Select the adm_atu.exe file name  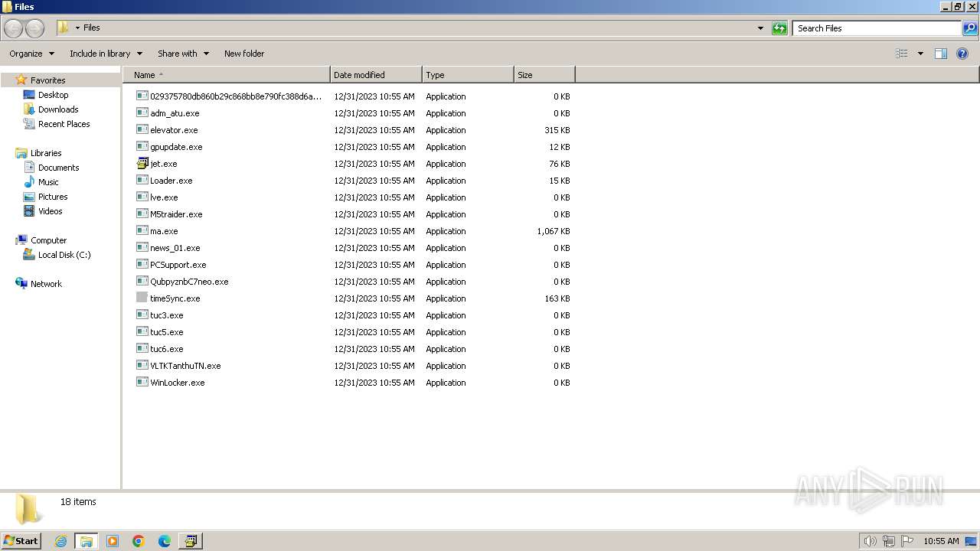tap(175, 113)
